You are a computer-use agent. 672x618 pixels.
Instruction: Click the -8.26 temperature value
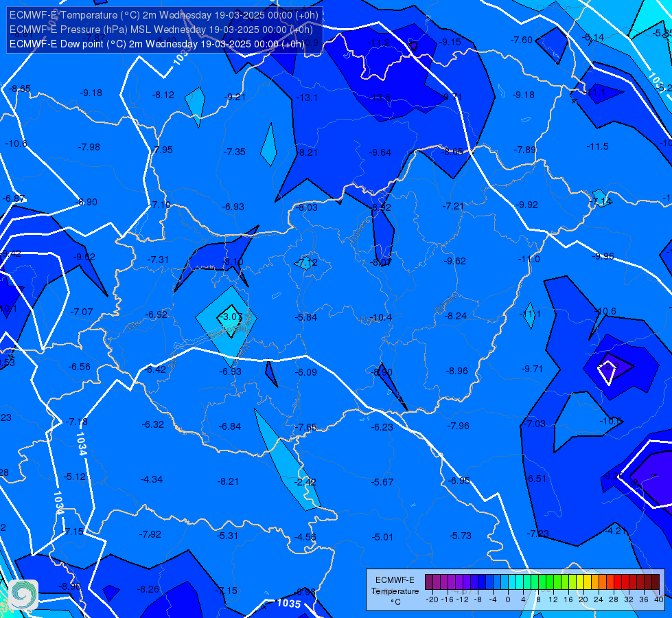pyautogui.click(x=148, y=590)
